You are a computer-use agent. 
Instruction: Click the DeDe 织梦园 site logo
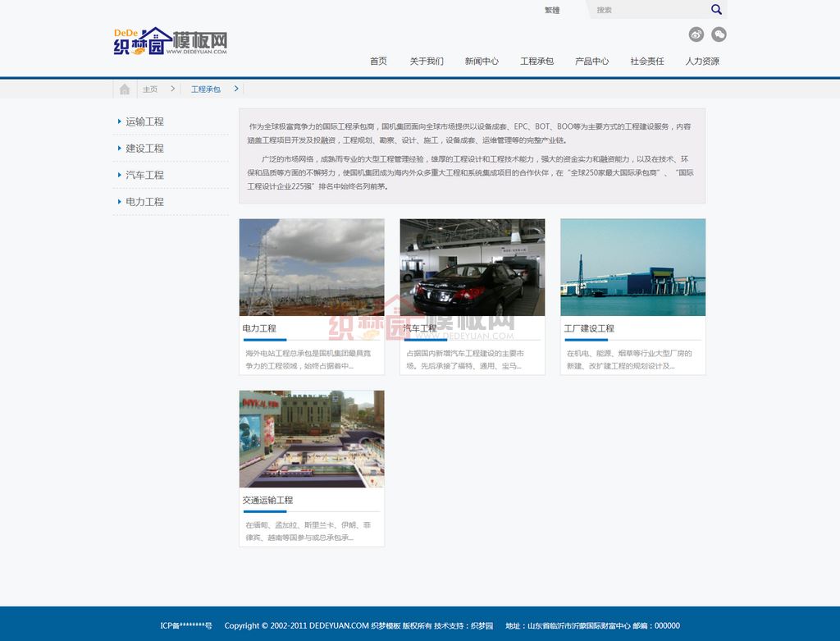[x=170, y=41]
